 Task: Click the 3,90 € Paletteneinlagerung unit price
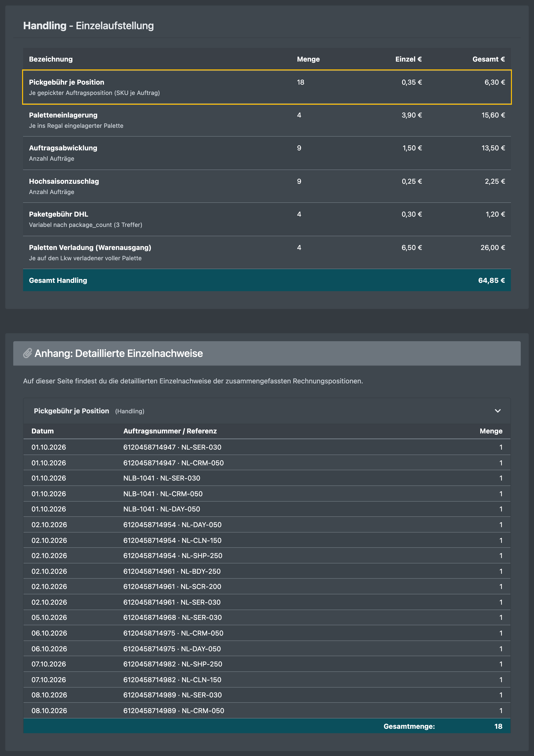412,115
